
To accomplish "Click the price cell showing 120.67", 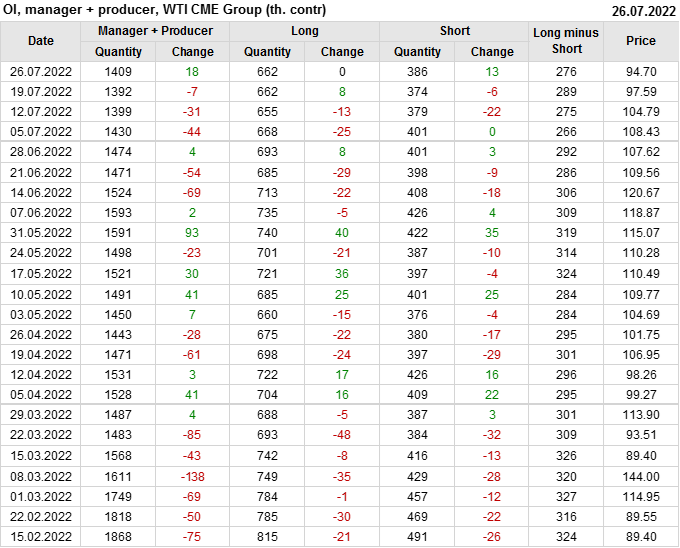I will click(x=641, y=192).
